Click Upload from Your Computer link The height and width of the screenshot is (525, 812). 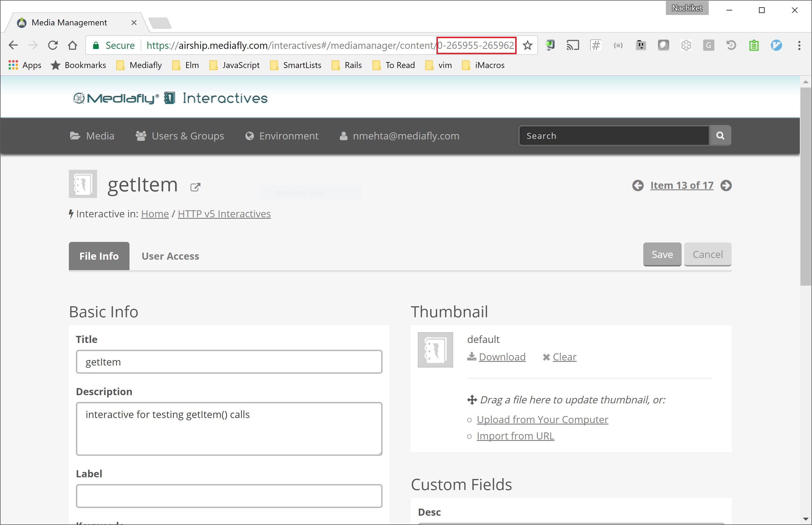tap(542, 419)
